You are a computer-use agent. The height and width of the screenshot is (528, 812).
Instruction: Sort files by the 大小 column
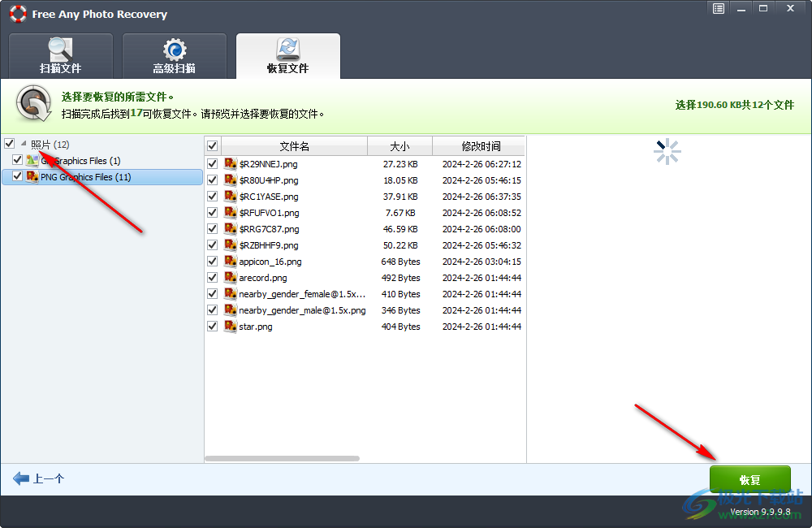tap(400, 145)
